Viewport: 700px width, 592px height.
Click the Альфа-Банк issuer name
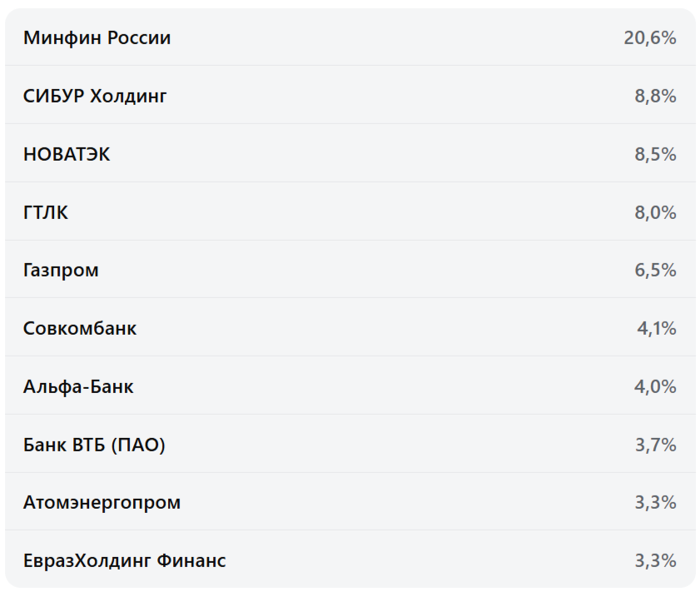[78, 386]
